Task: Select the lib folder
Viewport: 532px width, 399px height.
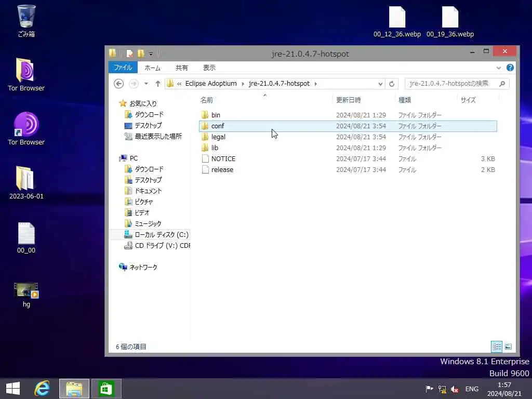Action: tap(348, 148)
